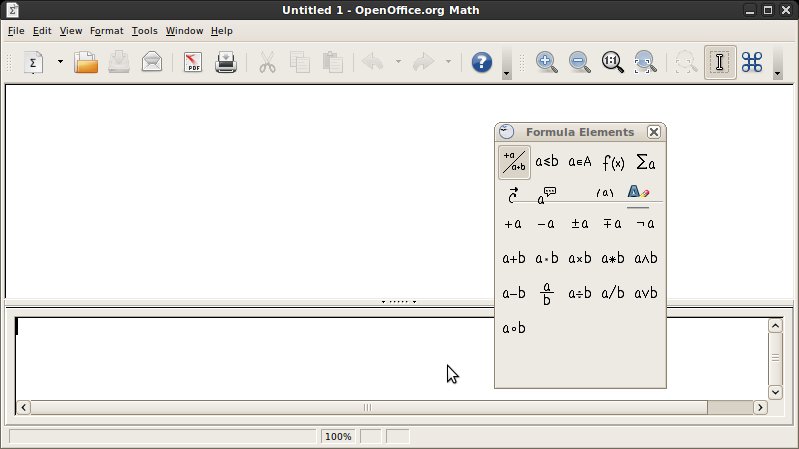Open the New document type dropdown arrow
This screenshot has width=799, height=449.
tap(60, 62)
